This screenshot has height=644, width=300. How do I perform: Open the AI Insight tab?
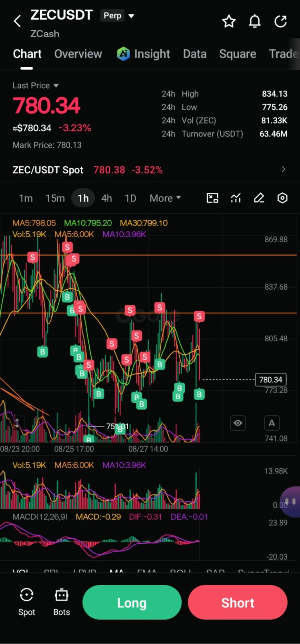click(144, 54)
